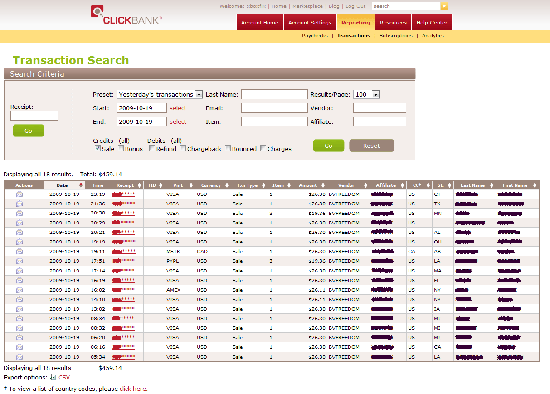This screenshot has width=550, height=394.
Task: Click the sort arrow on the CC column
Action: [x=428, y=185]
